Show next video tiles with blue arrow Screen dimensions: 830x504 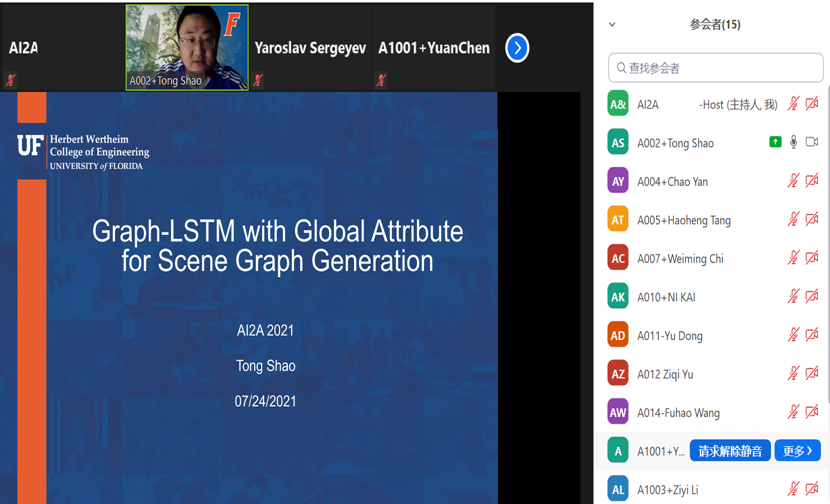(x=517, y=48)
